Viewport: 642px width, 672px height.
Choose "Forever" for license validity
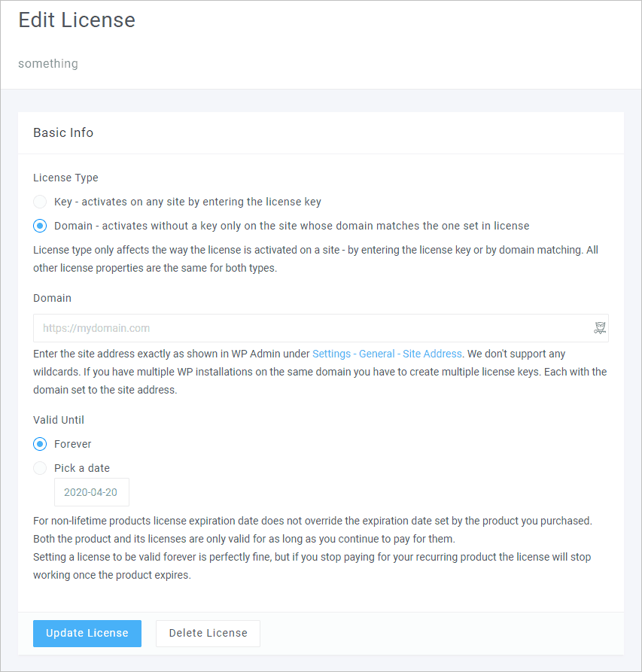pos(39,444)
